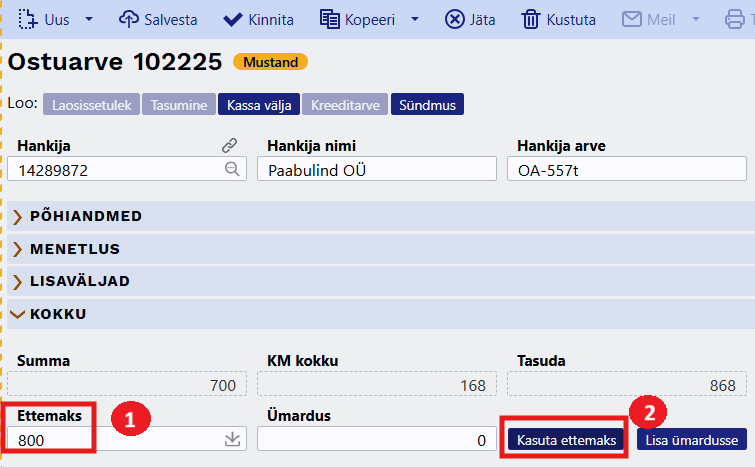Image resolution: width=755 pixels, height=467 pixels.
Task: Create a Tasumine payment
Action: coord(179,104)
